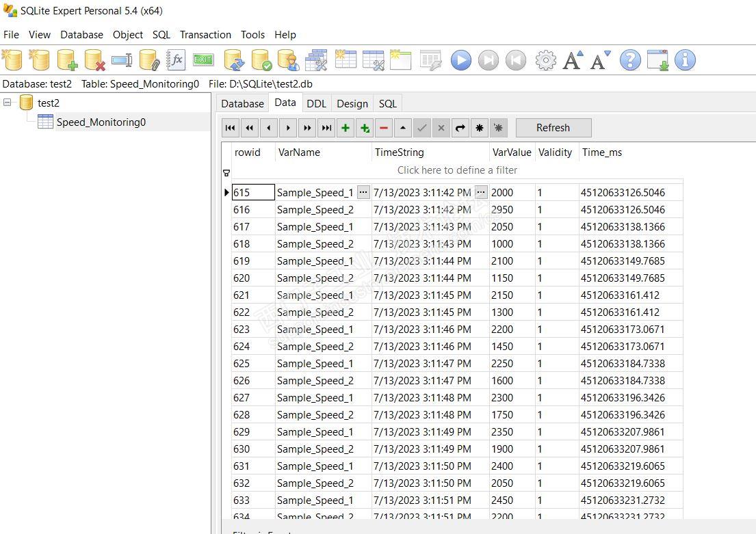
Task: Switch to the Design tab
Action: tap(352, 104)
